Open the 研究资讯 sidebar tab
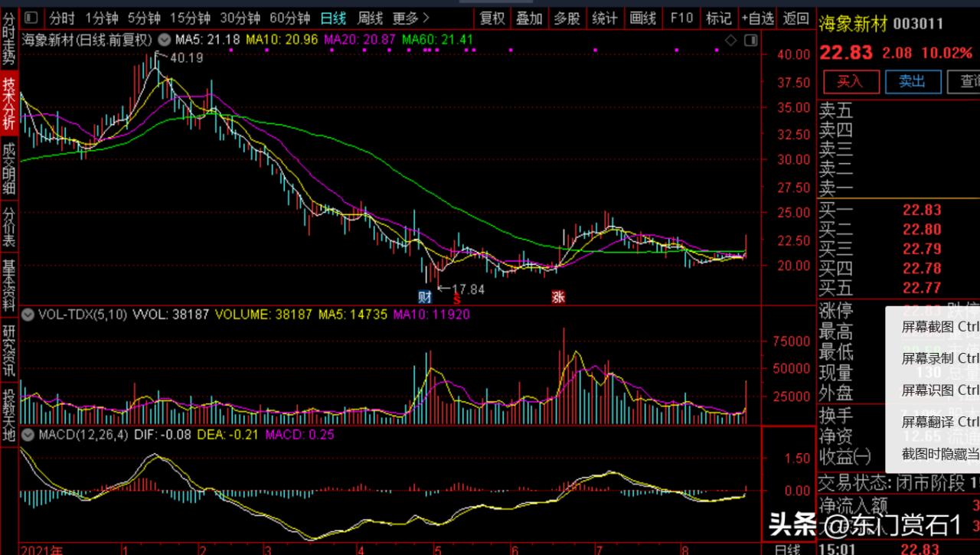The image size is (980, 555). [x=8, y=350]
